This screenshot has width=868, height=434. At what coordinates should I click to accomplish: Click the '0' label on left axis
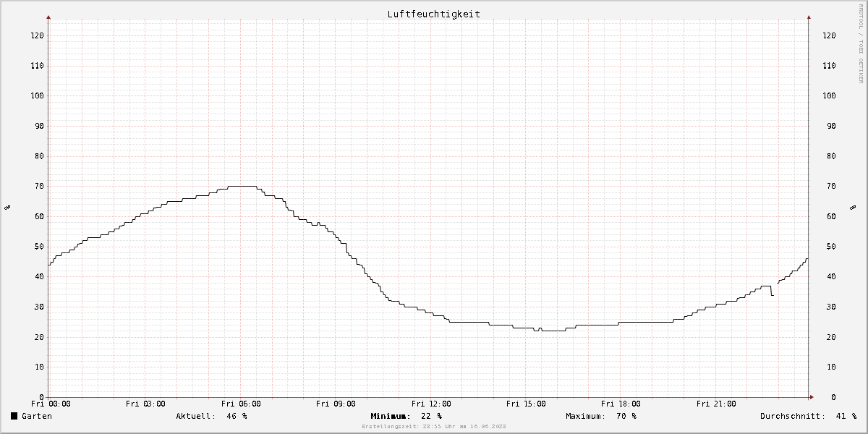tap(41, 397)
